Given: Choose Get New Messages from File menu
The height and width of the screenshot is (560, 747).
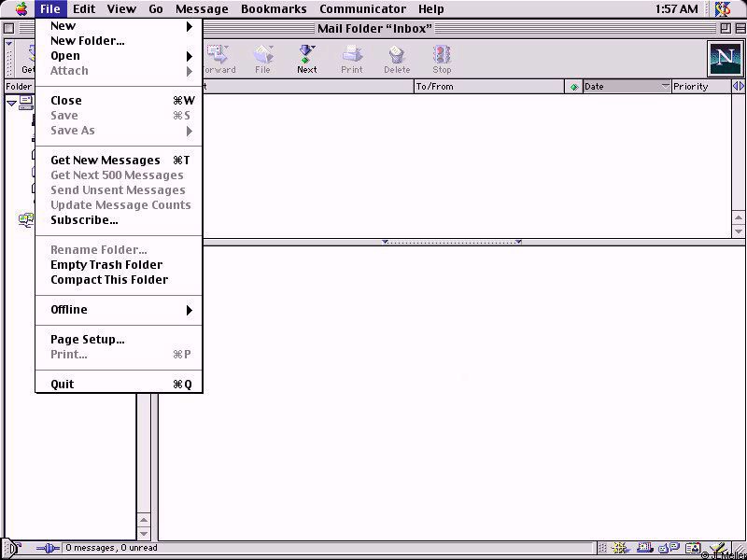Looking at the screenshot, I should [106, 161].
